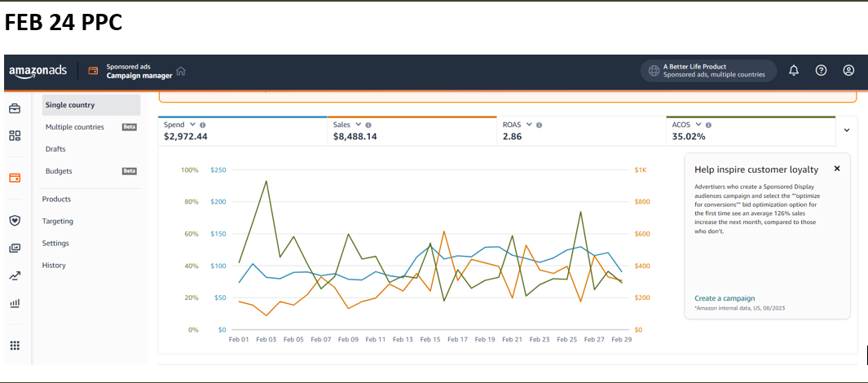This screenshot has width=868, height=383.
Task: Select Multiple countries in the sidebar
Action: coord(75,127)
